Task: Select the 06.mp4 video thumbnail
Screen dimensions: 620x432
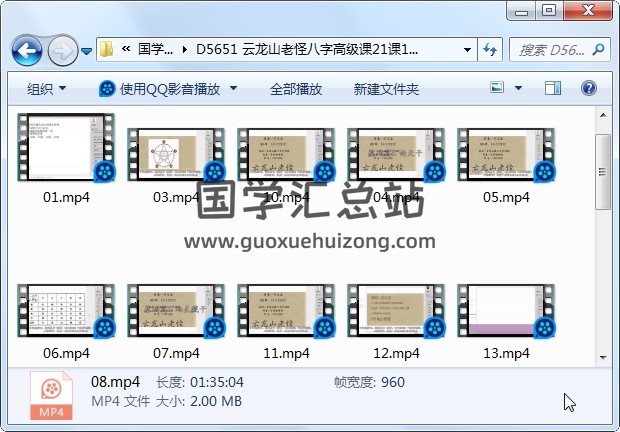Action: [66, 311]
